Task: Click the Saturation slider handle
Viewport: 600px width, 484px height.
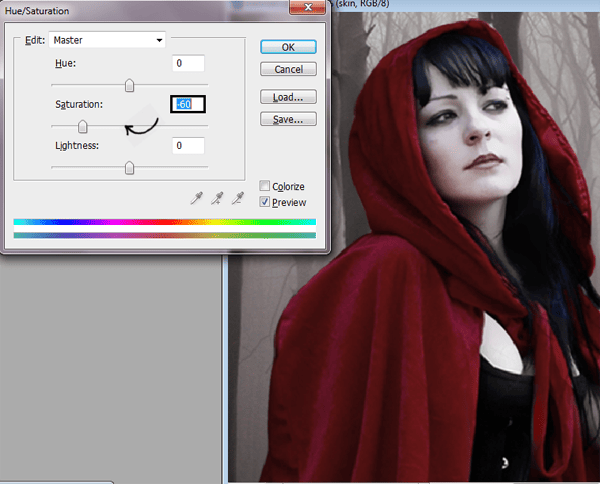Action: click(x=83, y=127)
